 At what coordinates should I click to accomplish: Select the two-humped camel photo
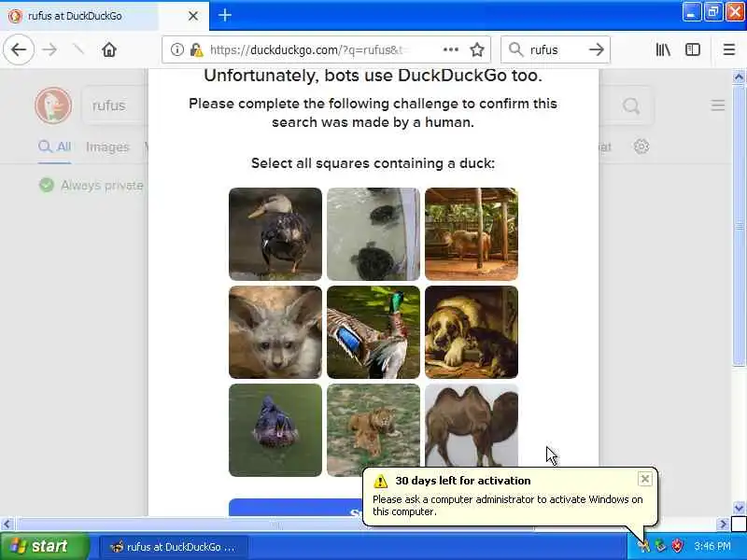click(472, 426)
